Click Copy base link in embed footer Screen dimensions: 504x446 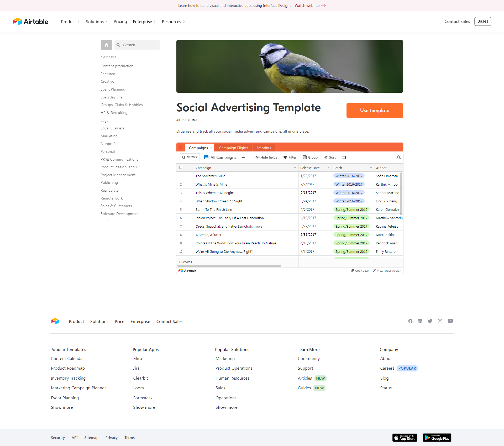[x=360, y=271]
